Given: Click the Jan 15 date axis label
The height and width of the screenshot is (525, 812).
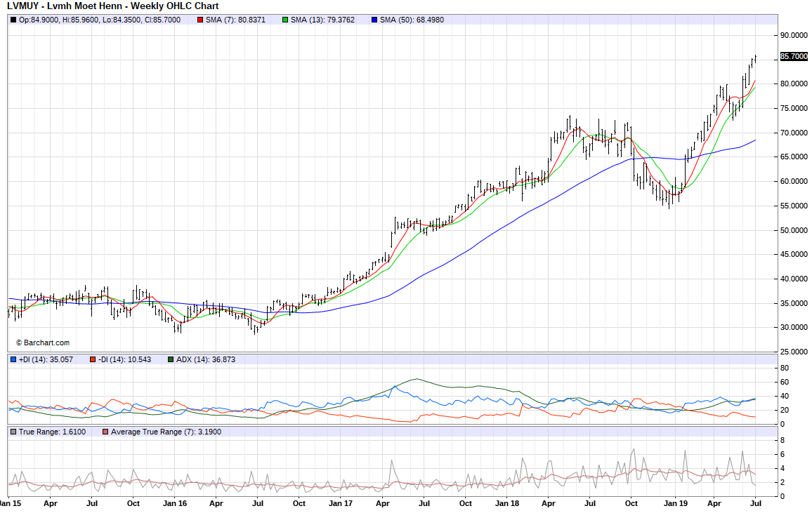Looking at the screenshot, I should [x=11, y=503].
